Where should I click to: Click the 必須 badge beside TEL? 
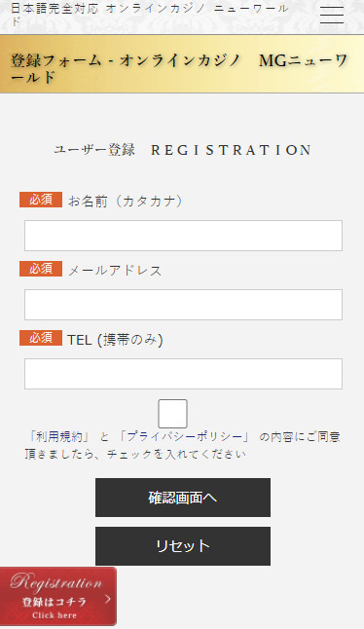click(x=41, y=338)
